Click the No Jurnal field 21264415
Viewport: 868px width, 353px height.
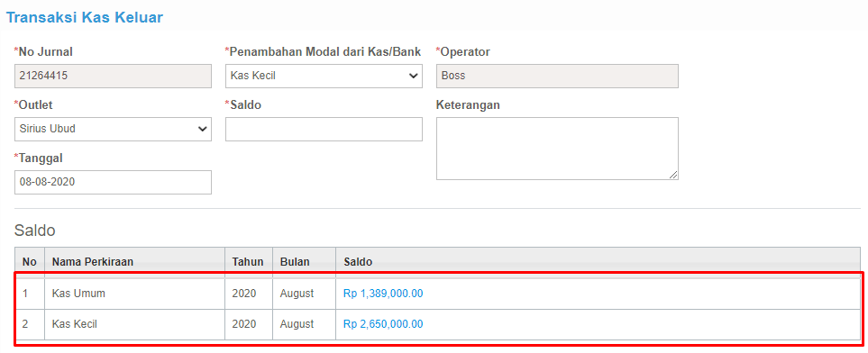point(113,76)
